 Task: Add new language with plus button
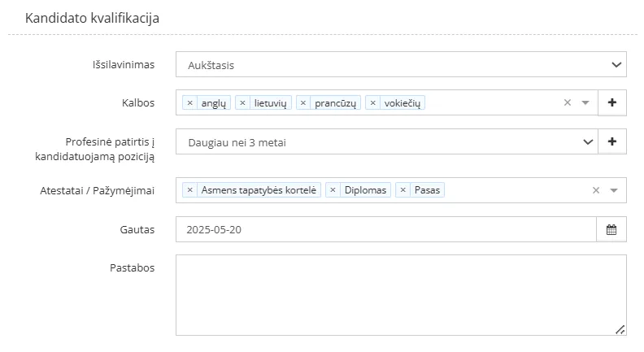point(612,102)
